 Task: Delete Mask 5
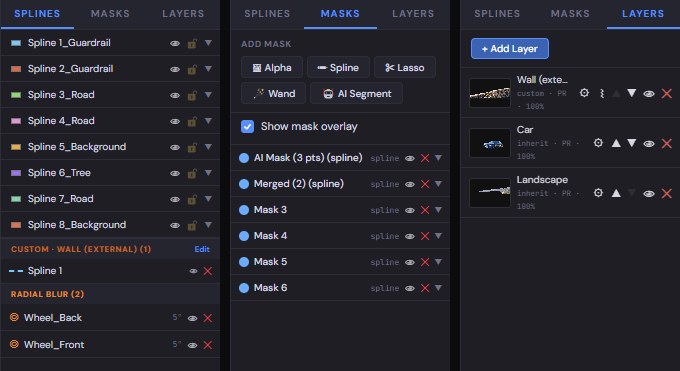(x=425, y=263)
